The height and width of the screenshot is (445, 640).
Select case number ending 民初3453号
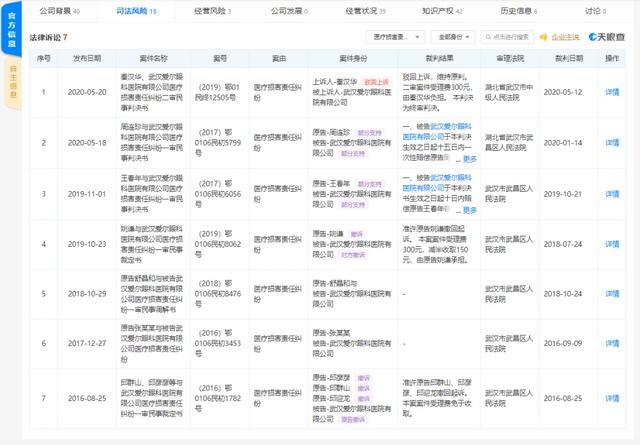218,343
